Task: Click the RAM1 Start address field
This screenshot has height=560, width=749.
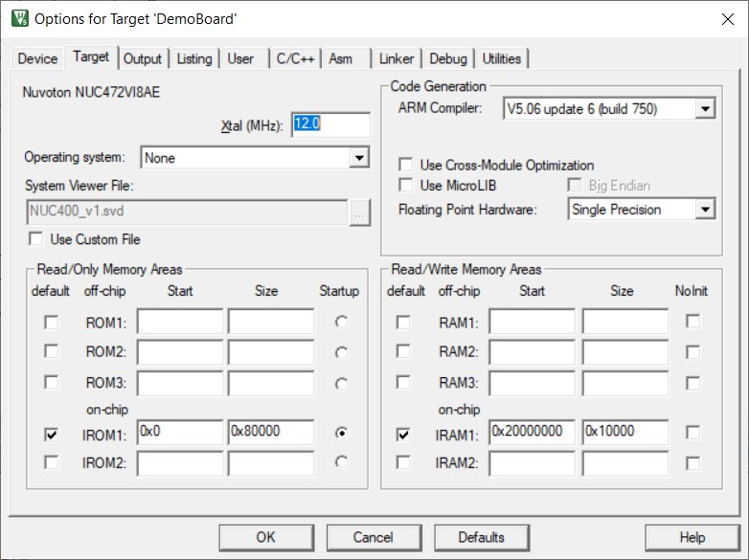Action: (x=533, y=322)
